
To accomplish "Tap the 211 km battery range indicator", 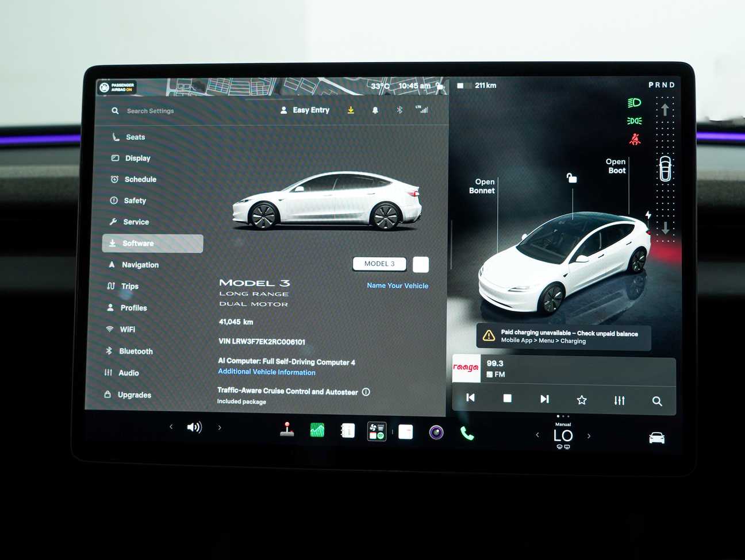I will pyautogui.click(x=477, y=86).
